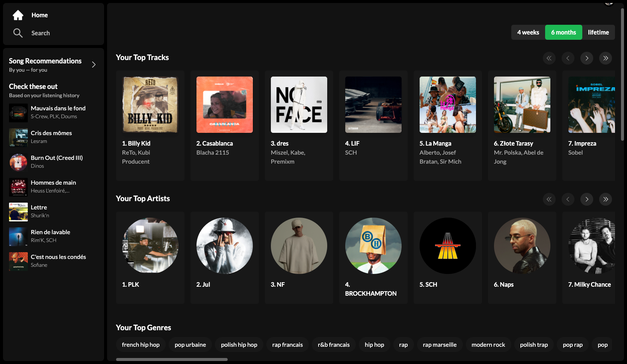The width and height of the screenshot is (627, 364).
Task: Open BROCKHAMPTON artist photo
Action: pyautogui.click(x=373, y=246)
